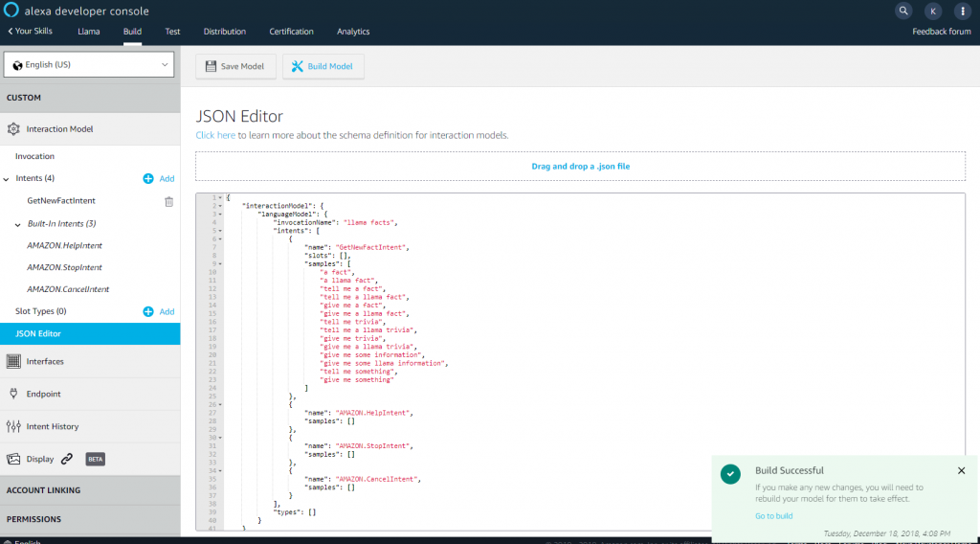Close the Build Successful notification

(x=961, y=471)
